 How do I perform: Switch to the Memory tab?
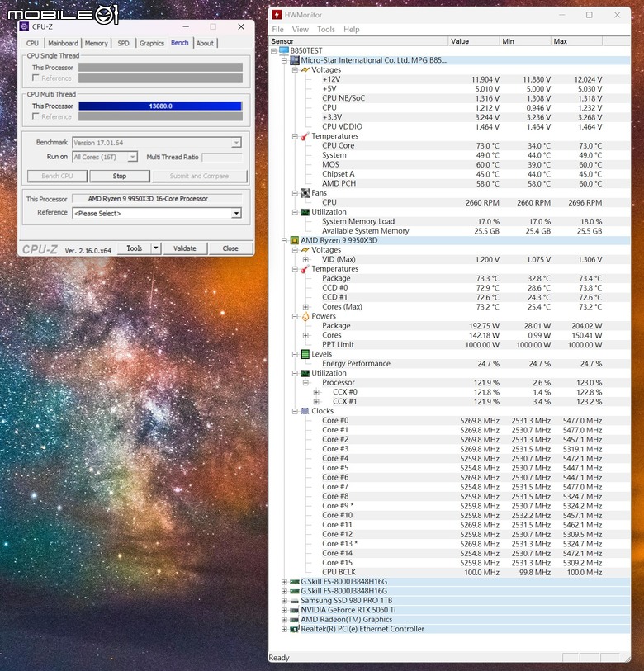coord(97,43)
